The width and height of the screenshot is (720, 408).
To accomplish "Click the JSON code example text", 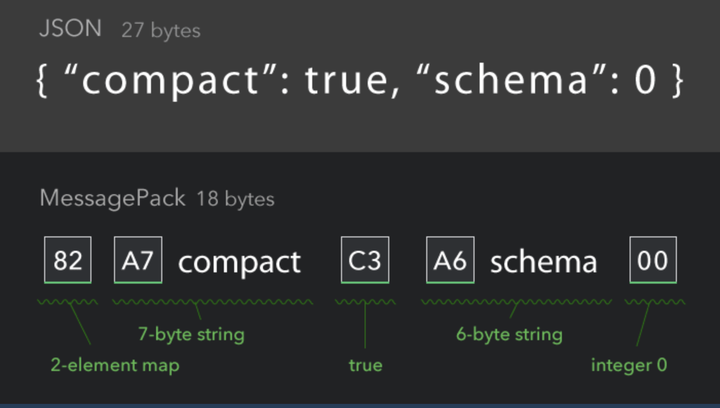I will (360, 82).
